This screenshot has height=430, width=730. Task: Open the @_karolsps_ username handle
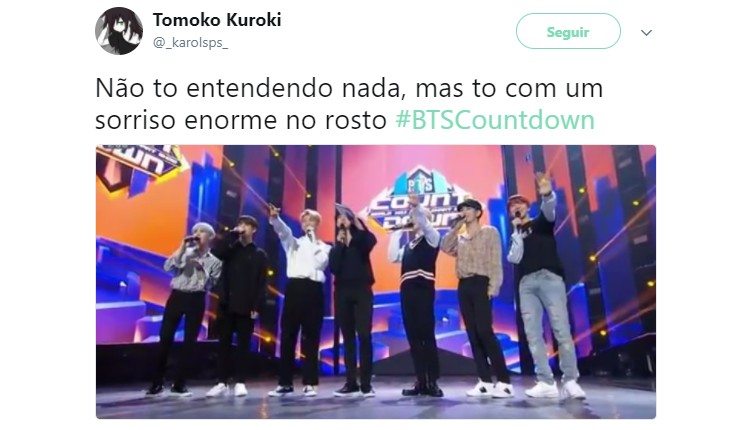point(190,43)
